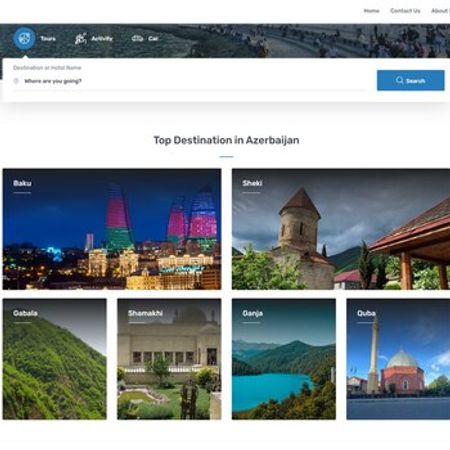Switch to the Tours tab label
Viewport: 450px width, 450px height.
click(x=48, y=39)
